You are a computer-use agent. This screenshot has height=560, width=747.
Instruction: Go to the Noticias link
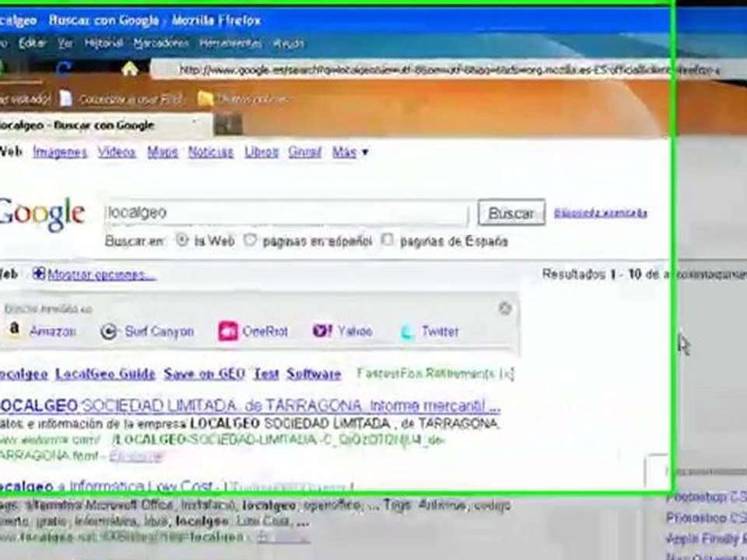[211, 152]
